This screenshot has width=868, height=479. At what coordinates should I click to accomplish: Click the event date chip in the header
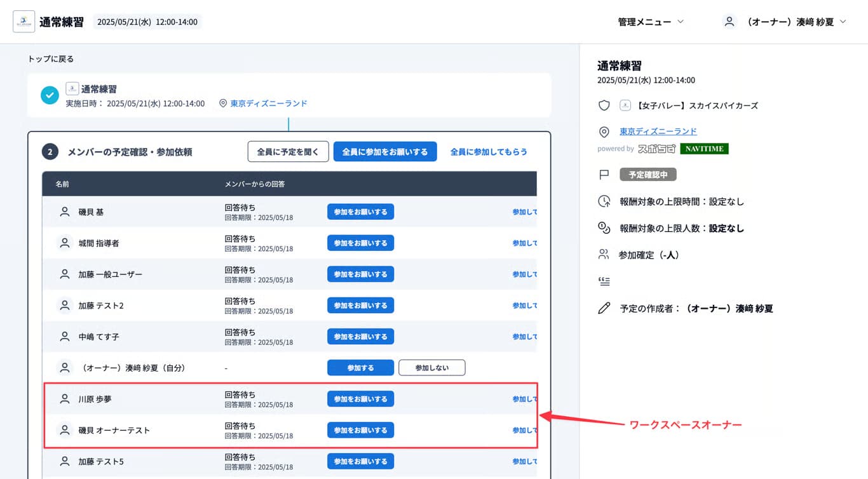[x=147, y=21]
